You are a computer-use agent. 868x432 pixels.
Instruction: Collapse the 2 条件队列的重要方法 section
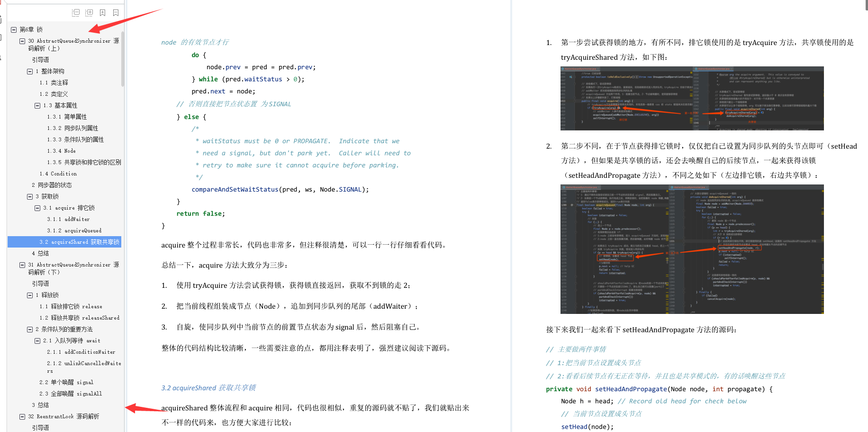click(x=29, y=329)
